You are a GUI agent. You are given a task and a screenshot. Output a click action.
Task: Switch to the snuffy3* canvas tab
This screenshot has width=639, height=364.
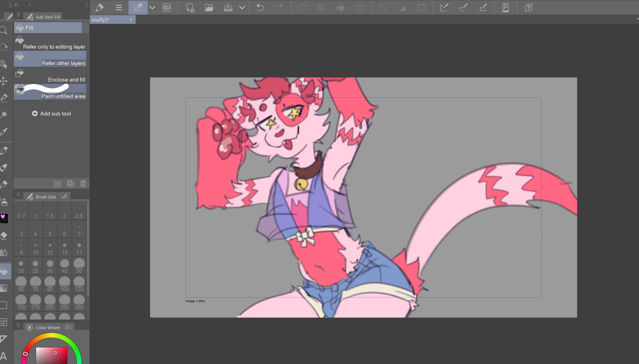(x=112, y=20)
